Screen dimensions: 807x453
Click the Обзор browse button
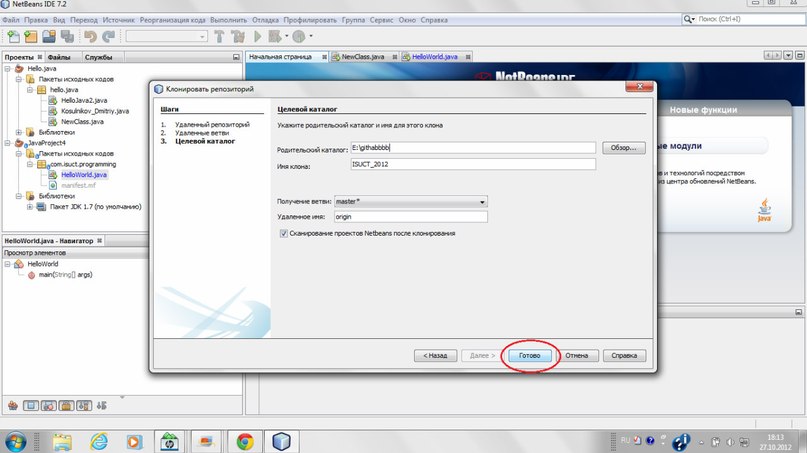click(624, 148)
